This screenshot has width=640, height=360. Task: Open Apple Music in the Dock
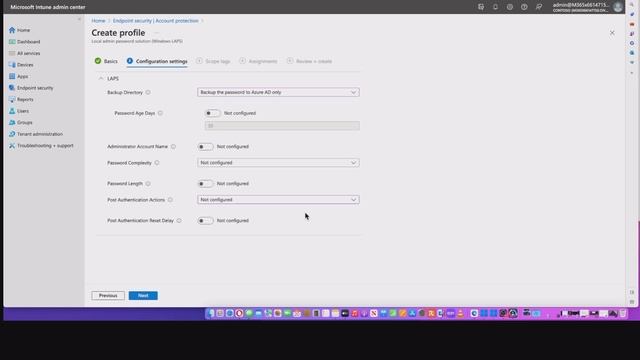(354, 313)
